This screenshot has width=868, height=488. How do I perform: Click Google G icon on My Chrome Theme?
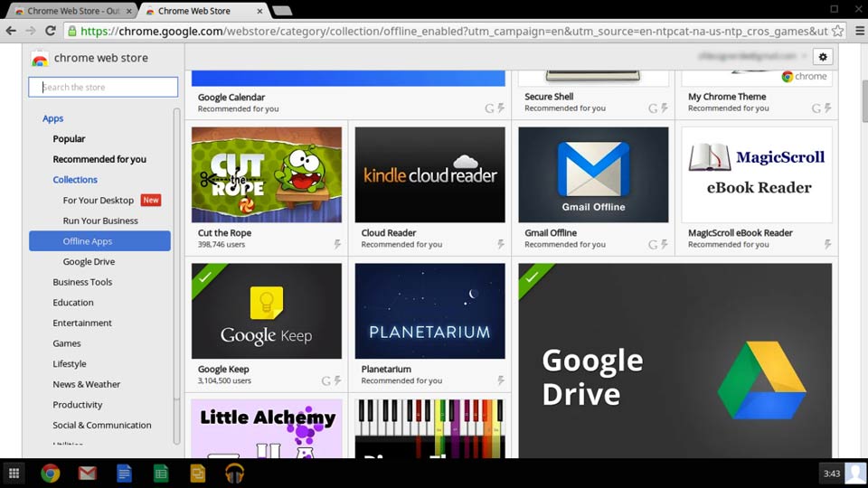coord(816,108)
